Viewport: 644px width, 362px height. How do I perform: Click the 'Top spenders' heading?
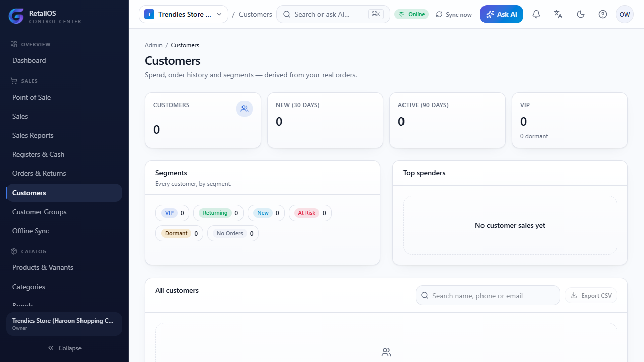(x=424, y=173)
